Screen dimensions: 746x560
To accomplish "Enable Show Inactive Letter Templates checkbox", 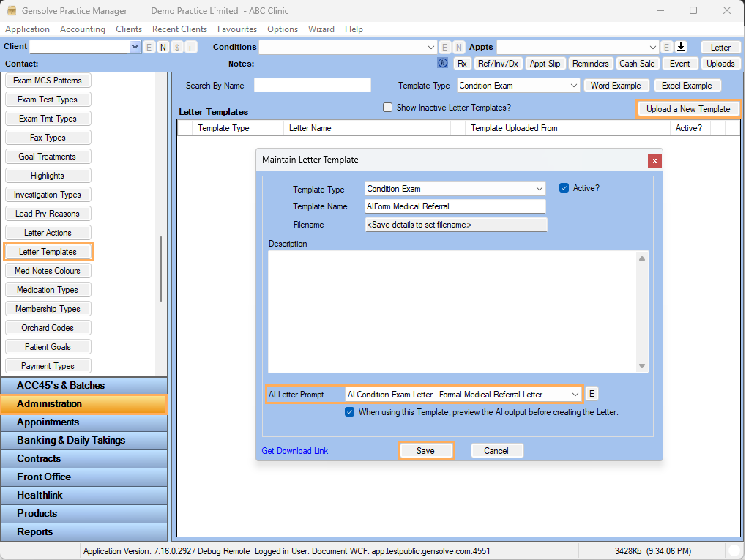I will tap(388, 108).
